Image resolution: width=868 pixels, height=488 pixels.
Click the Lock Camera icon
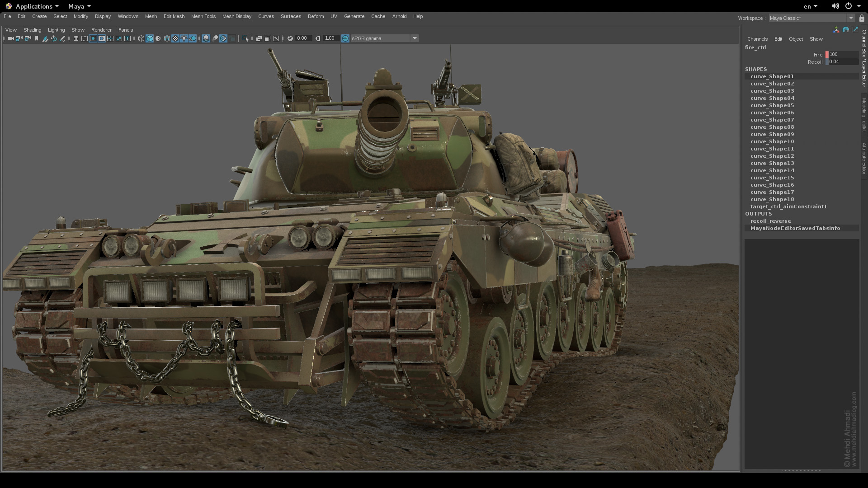coord(19,38)
